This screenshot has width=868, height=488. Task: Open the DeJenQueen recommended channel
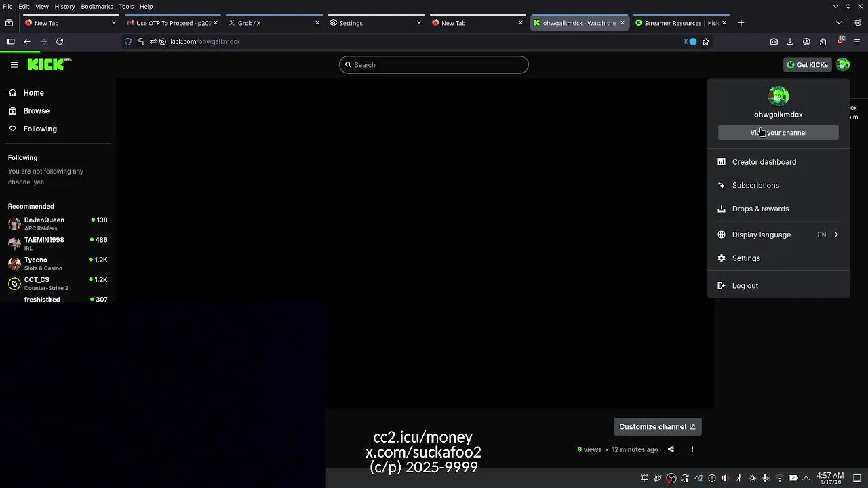click(58, 224)
